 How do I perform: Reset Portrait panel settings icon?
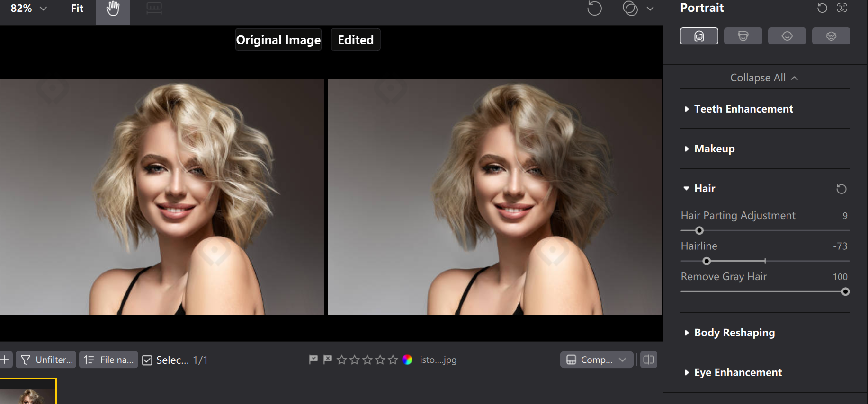[x=822, y=8]
